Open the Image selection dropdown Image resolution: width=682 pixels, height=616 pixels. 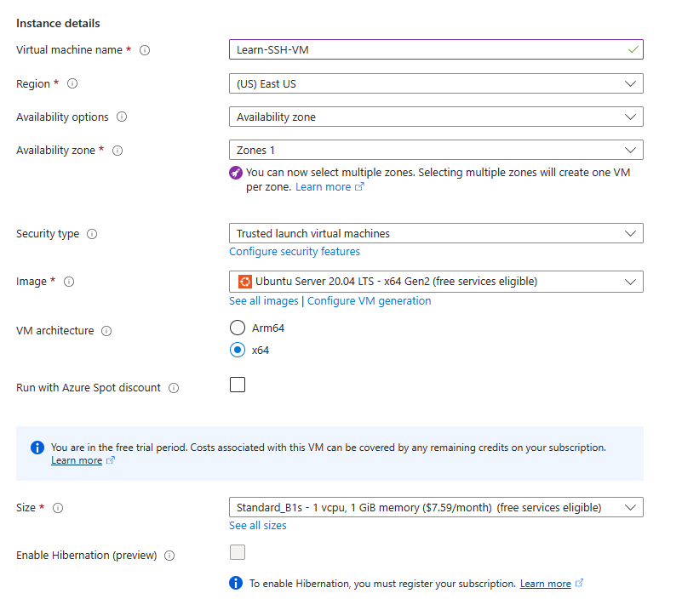(633, 282)
